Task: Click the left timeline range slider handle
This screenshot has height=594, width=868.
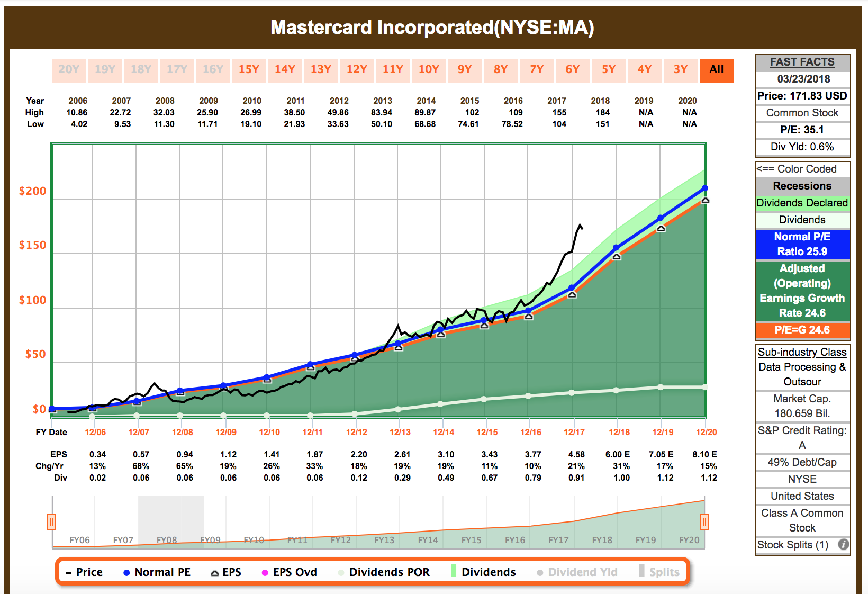Action: tap(51, 522)
